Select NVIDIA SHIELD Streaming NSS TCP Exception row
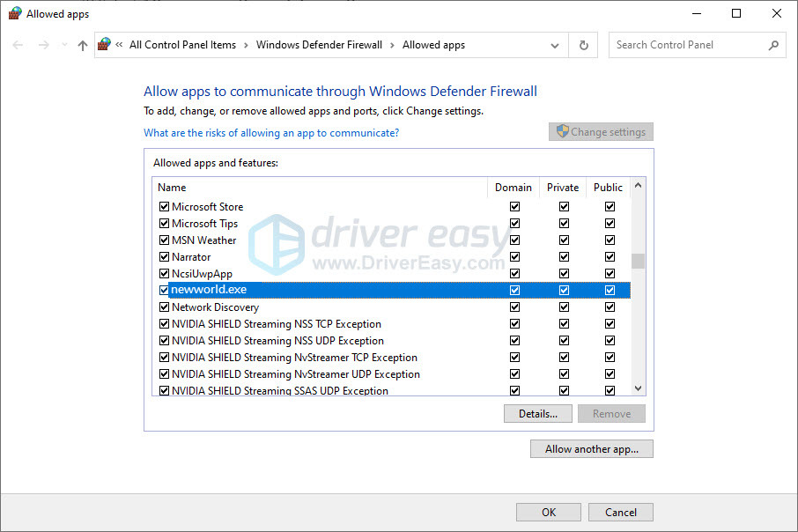Screen dimensions: 798x532 391,324
